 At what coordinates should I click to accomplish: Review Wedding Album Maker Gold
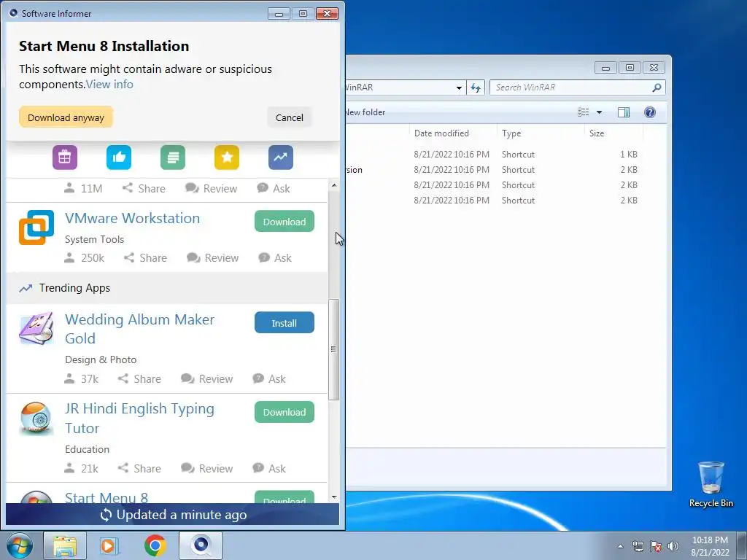click(206, 379)
